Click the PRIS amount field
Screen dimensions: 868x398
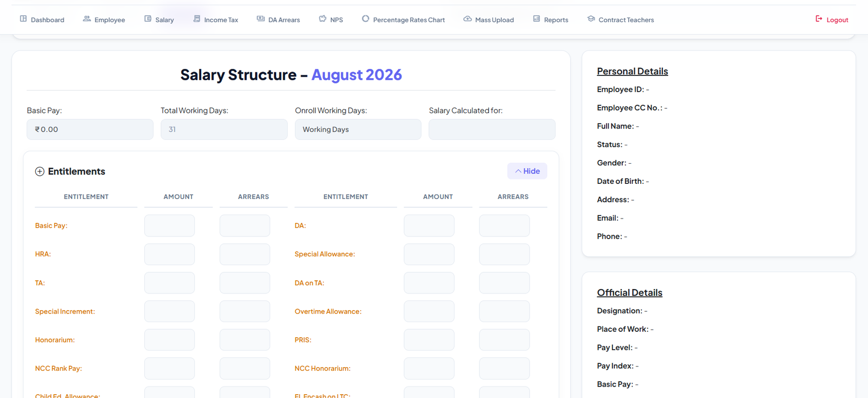429,340
